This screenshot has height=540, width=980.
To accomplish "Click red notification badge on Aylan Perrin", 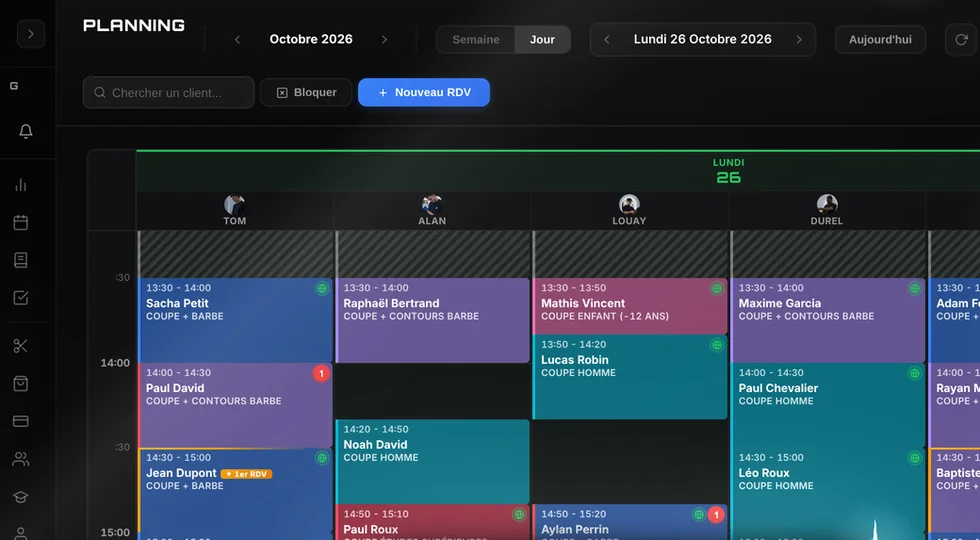I will [x=716, y=515].
